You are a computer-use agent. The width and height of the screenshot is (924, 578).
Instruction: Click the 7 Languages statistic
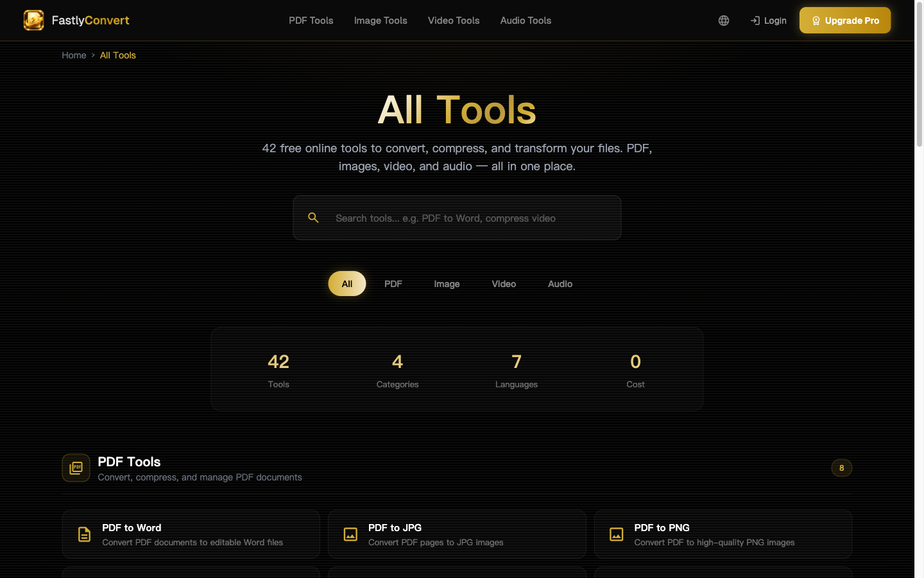click(517, 370)
